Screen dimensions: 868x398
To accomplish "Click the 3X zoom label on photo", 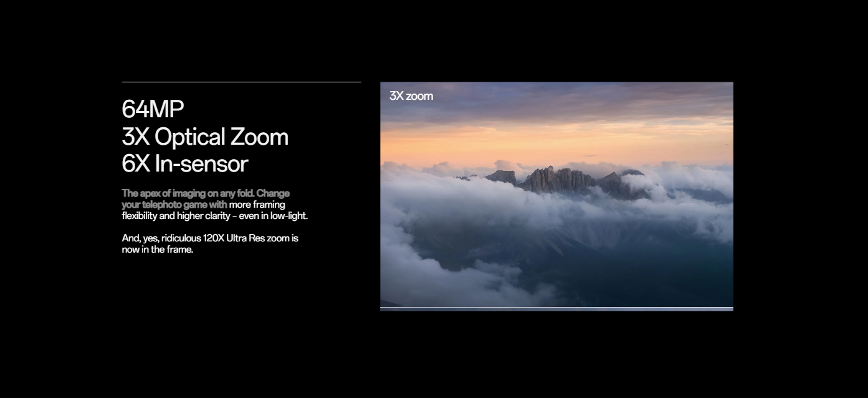I will point(411,96).
